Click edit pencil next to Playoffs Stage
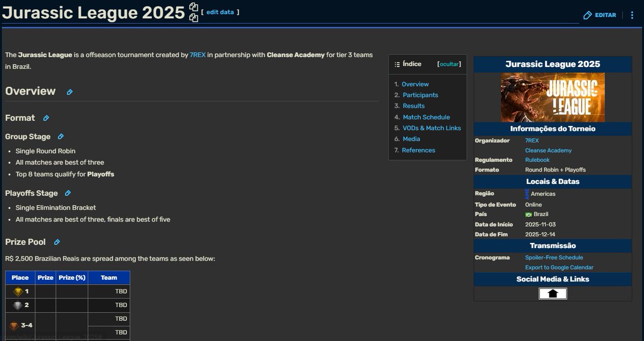This screenshot has width=644, height=341. [x=68, y=193]
